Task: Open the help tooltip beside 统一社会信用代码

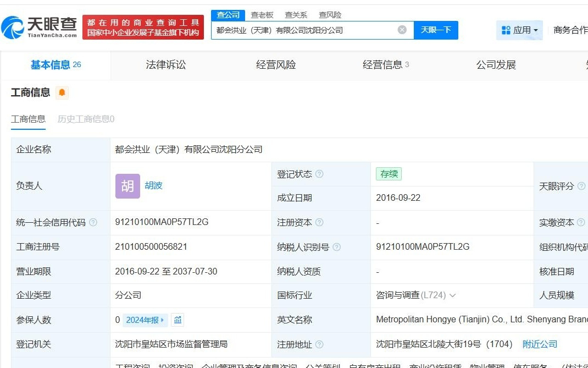Action: (93, 222)
